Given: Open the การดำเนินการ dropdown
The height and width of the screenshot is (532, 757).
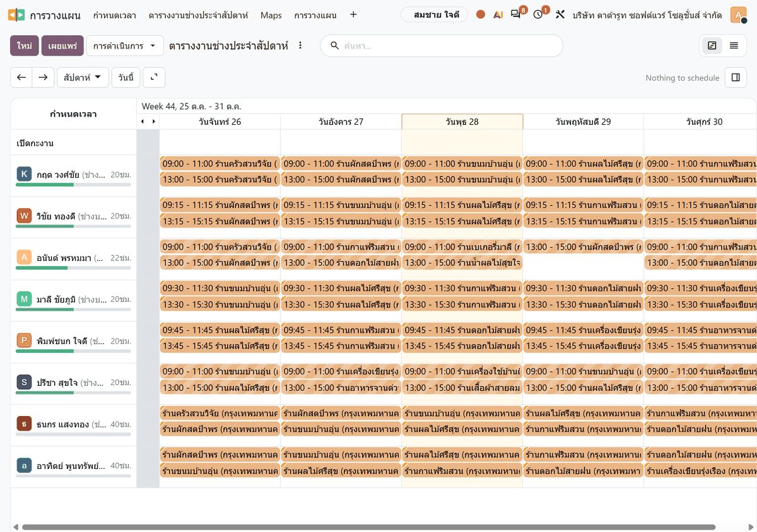Looking at the screenshot, I should pos(125,46).
